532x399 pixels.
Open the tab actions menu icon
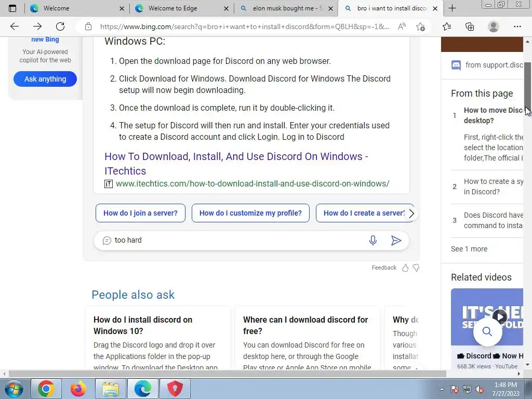coord(12,8)
